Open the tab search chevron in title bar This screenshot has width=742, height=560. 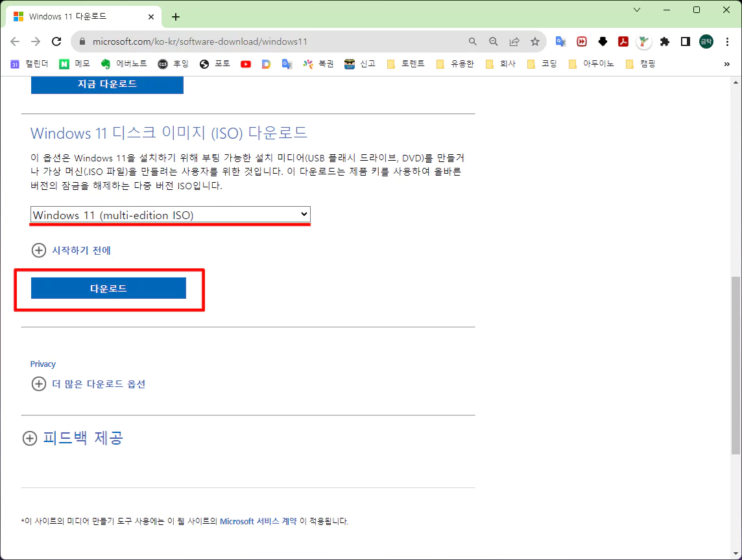tap(637, 10)
